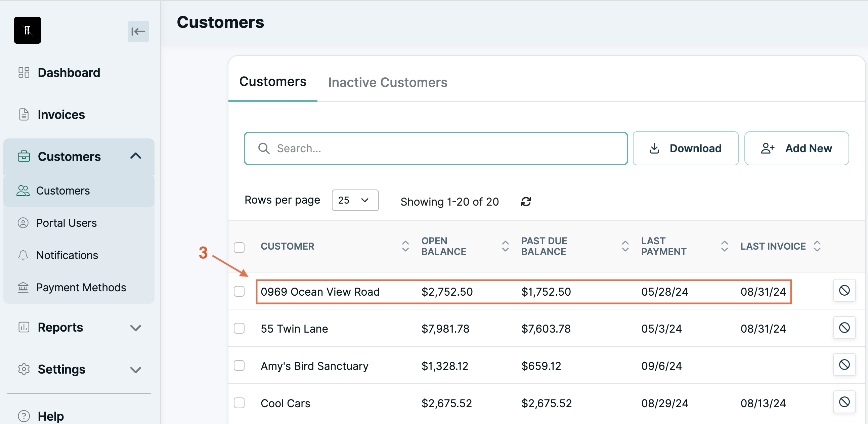Click deactivate icon for 0969 Ocean View Road

pos(844,291)
